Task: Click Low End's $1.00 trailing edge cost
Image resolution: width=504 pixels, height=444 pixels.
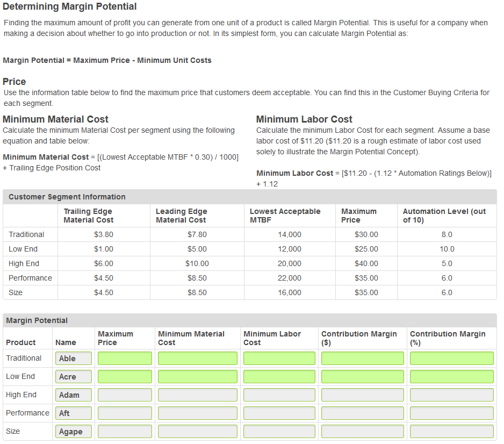Action: [x=104, y=249]
